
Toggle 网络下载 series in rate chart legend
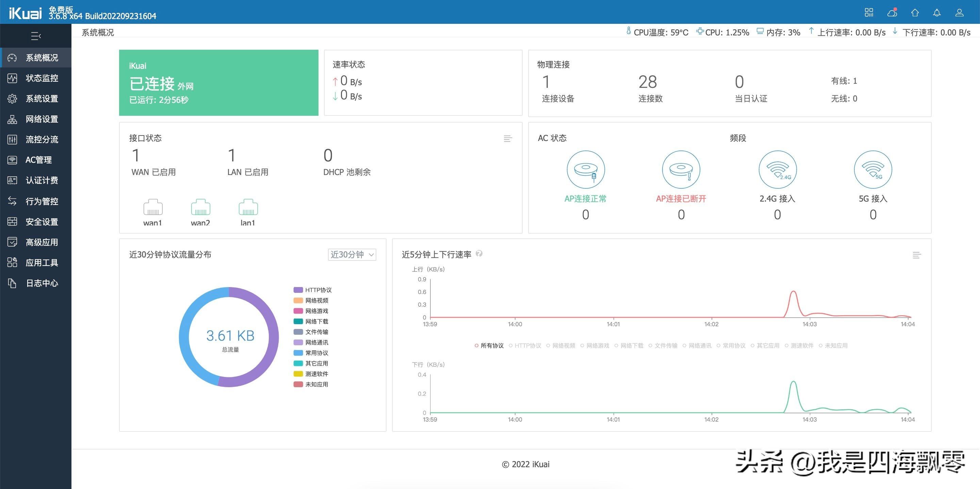(629, 345)
